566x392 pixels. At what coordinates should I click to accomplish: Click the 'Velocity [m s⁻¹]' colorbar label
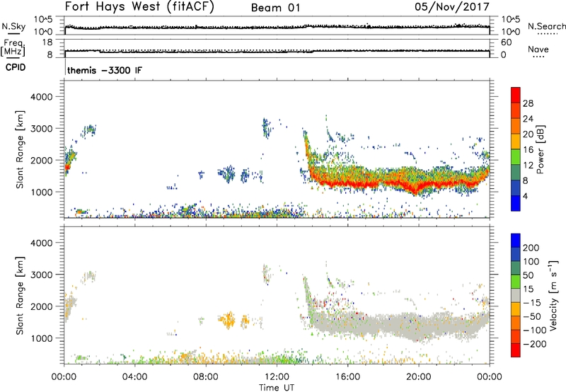click(x=553, y=296)
